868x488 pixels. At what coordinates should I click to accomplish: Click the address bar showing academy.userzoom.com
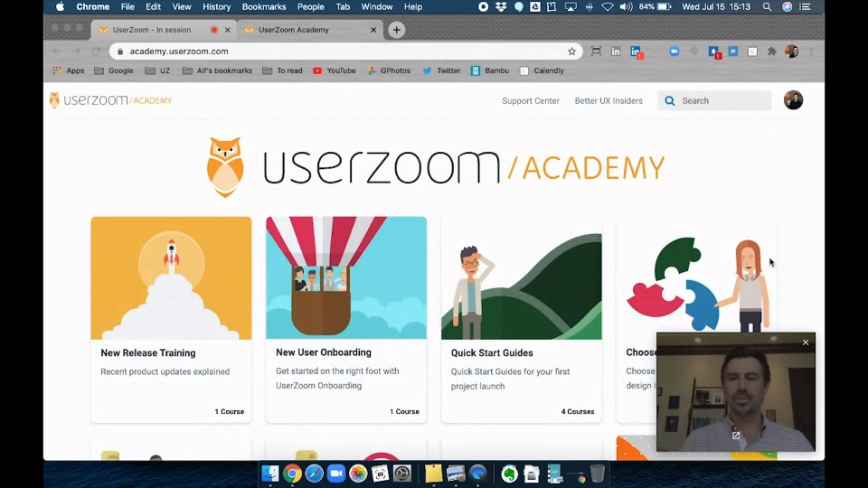click(x=346, y=52)
